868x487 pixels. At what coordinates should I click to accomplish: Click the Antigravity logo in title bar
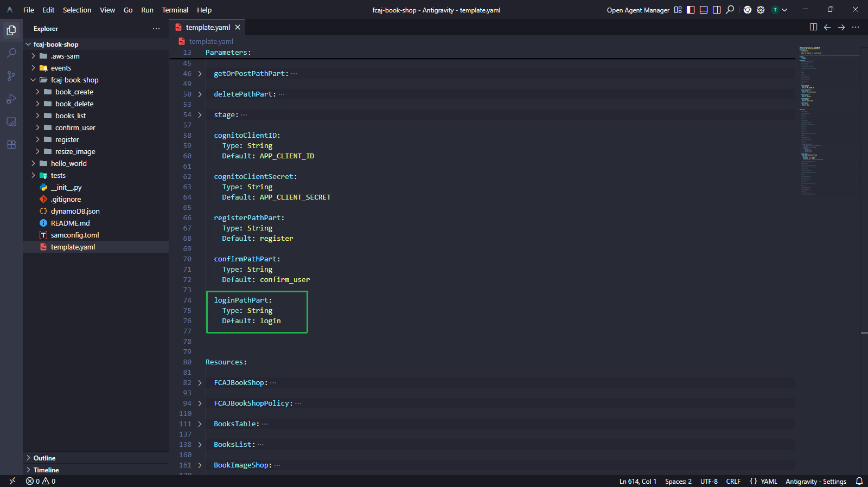point(10,10)
